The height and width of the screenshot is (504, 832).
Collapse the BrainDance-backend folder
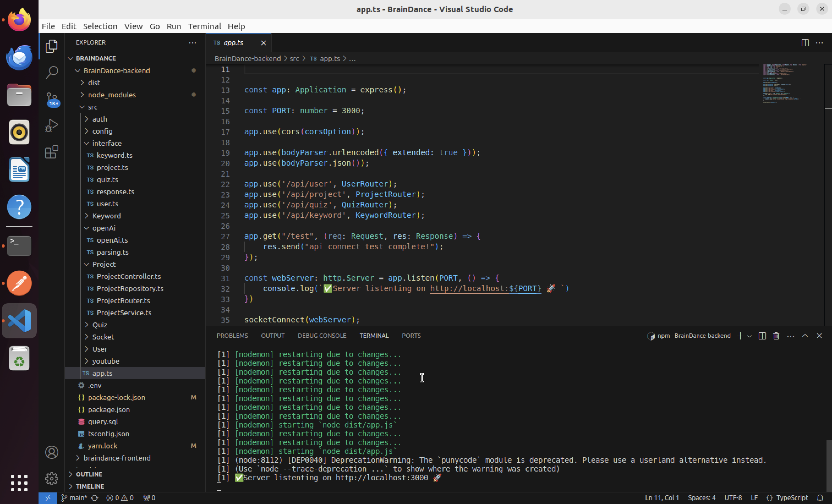[x=135, y=70]
